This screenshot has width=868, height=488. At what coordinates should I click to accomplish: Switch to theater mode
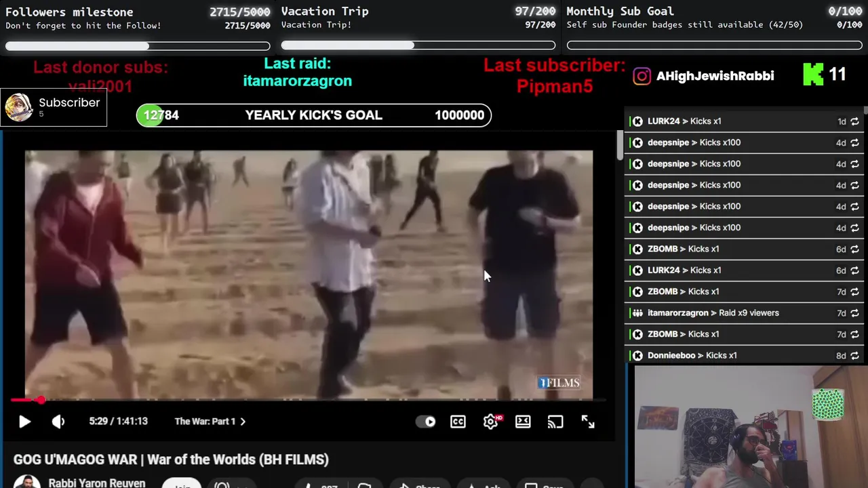[x=523, y=422]
